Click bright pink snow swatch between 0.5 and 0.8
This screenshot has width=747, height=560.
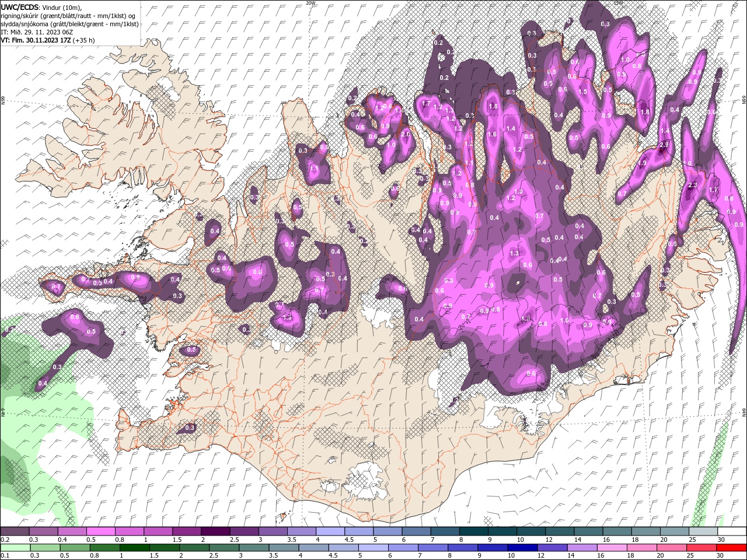coord(101,531)
